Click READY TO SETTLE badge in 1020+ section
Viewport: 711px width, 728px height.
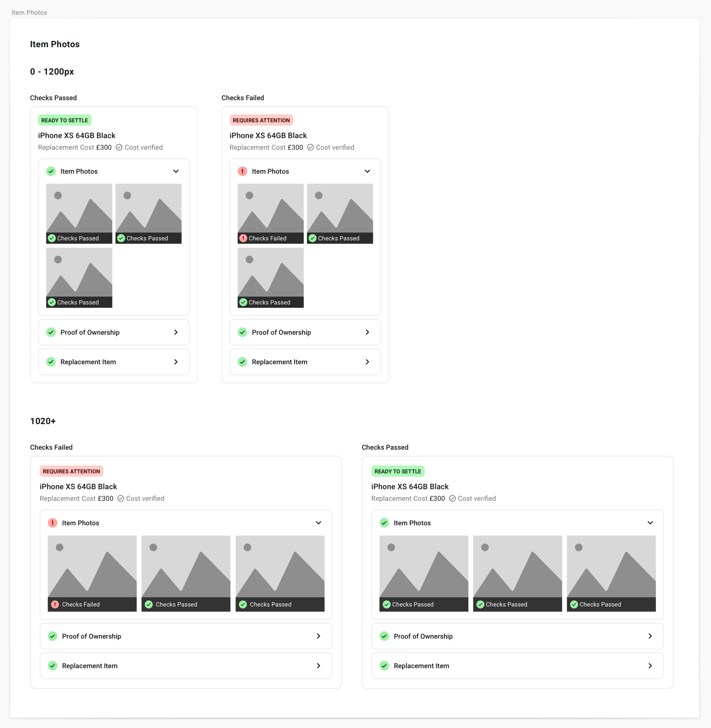tap(398, 471)
